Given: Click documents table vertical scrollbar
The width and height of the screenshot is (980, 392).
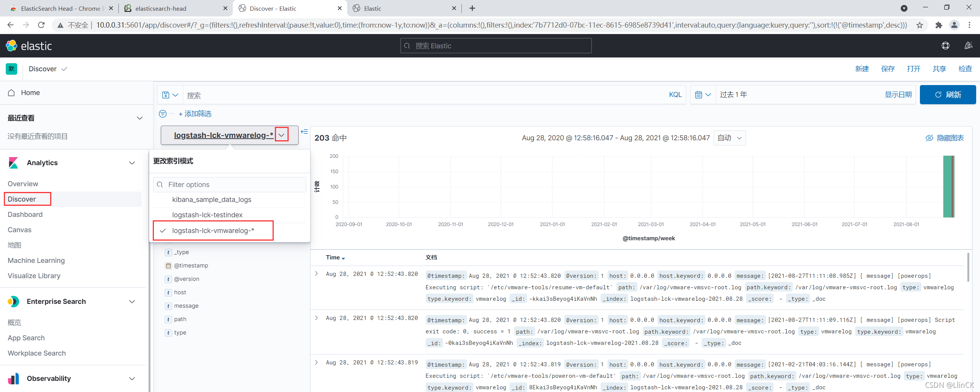Looking at the screenshot, I should pyautogui.click(x=969, y=267).
